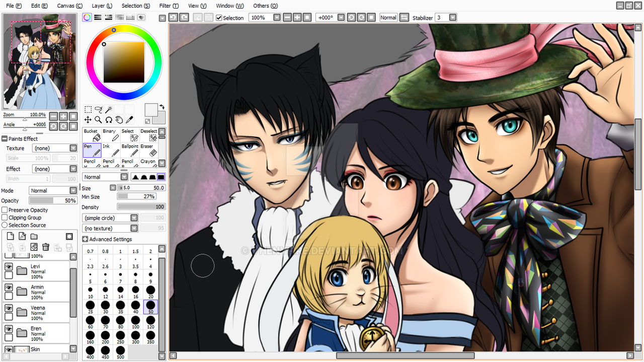Clear the layer with the eraser-page icon
The height and width of the screenshot is (362, 644).
(x=34, y=247)
